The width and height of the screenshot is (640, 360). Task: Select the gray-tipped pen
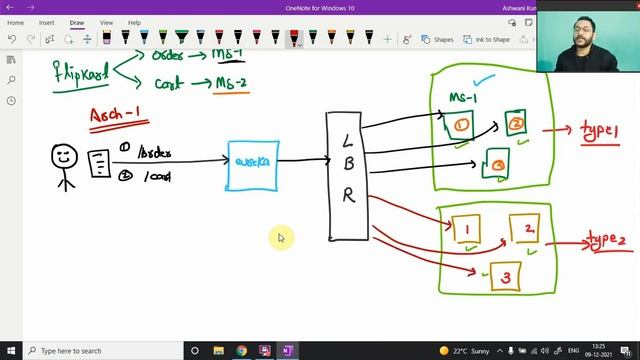click(x=200, y=37)
